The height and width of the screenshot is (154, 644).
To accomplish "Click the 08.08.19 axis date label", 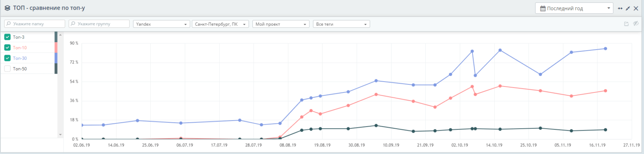I will tap(288, 145).
